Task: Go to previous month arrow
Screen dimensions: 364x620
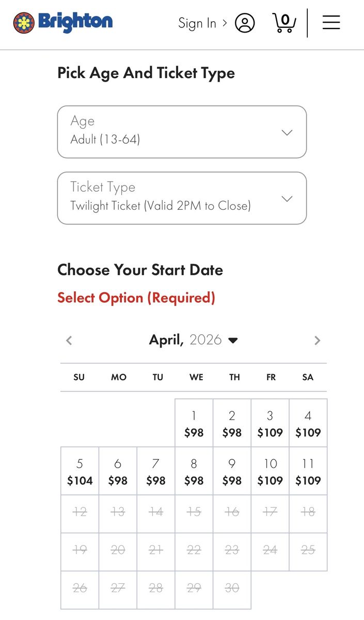Action: coord(69,340)
